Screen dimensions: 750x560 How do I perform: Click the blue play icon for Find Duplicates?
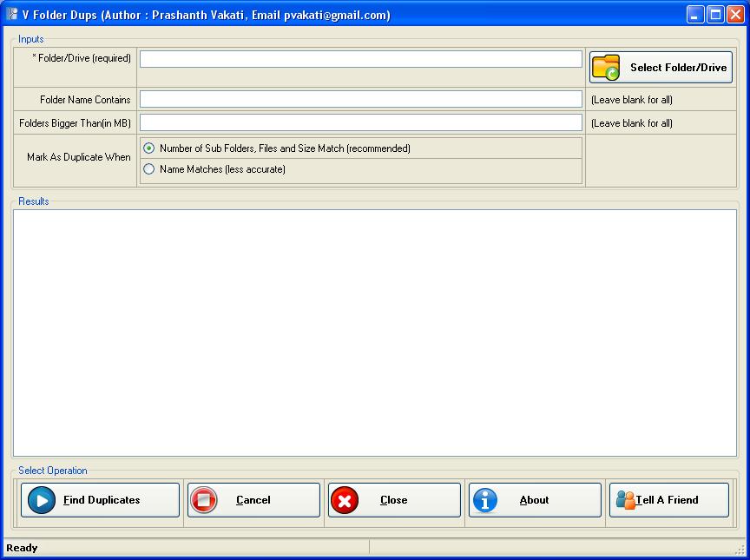[x=42, y=500]
